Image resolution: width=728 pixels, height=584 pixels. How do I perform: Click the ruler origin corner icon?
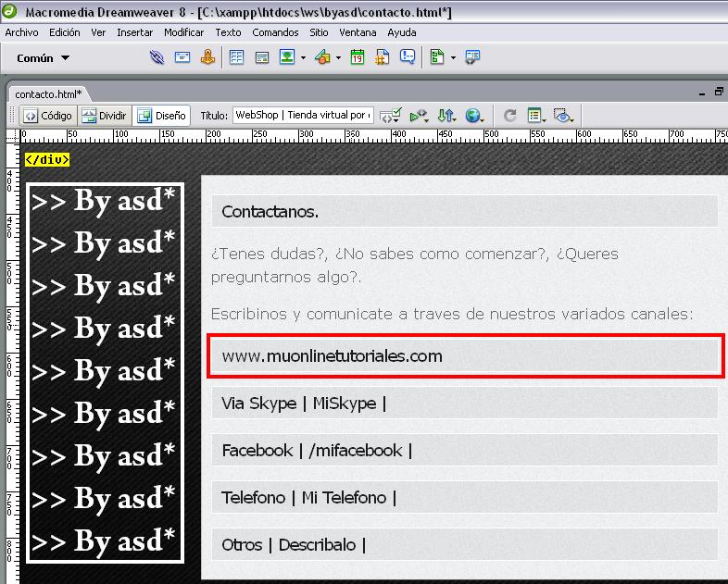(x=13, y=136)
